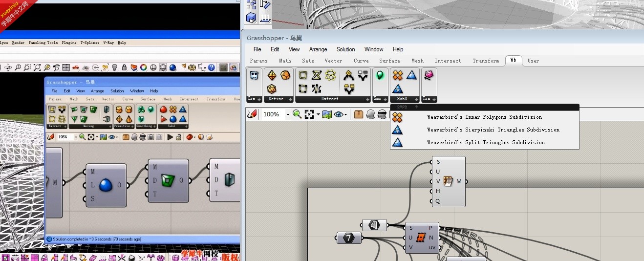Click green clover icon in background Smoothing panel
Screen dimensions: 644x261
coord(141,109)
